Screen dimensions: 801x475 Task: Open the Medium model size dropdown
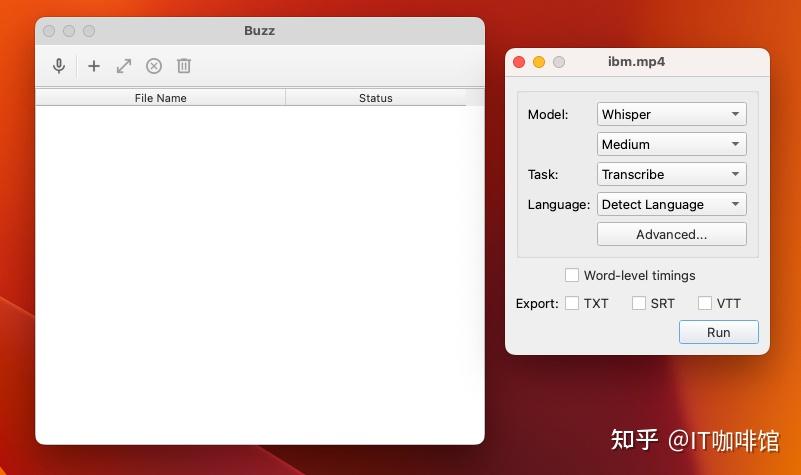pyautogui.click(x=671, y=144)
